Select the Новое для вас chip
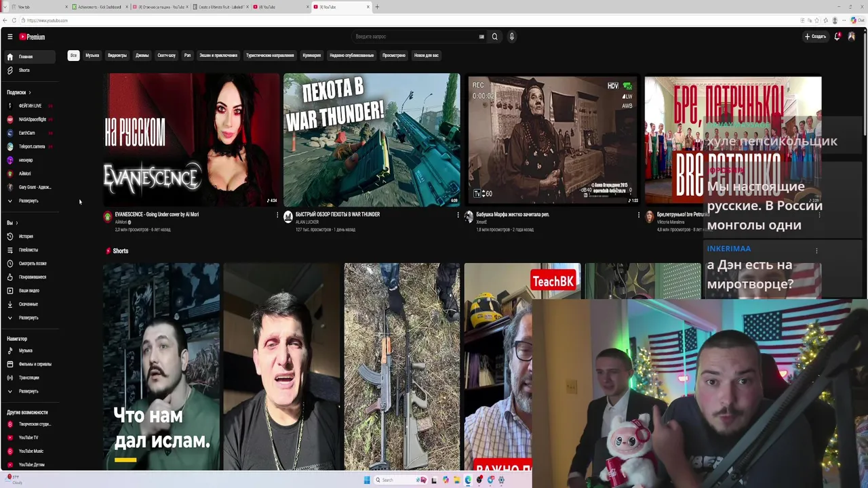 427,56
